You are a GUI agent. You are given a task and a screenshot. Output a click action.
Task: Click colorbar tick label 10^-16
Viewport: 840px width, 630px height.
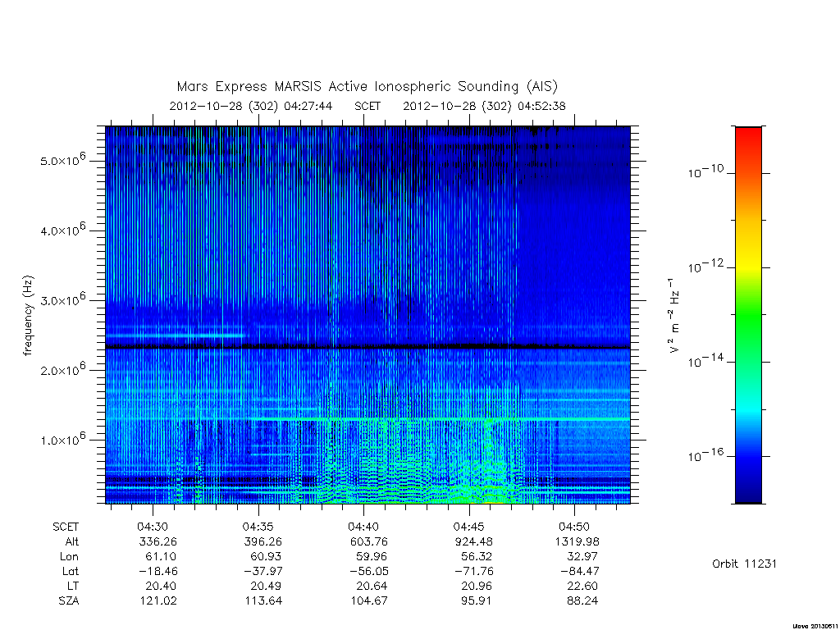tap(705, 455)
